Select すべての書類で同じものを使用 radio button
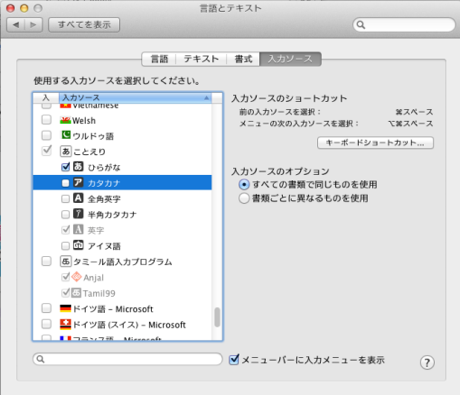Screen dimensions: 460x395 tap(244, 184)
